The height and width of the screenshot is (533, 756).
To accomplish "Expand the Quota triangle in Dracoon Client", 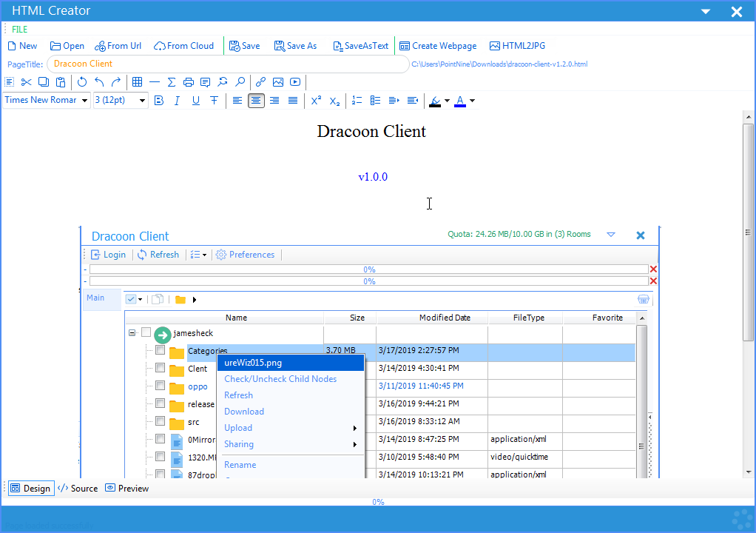I will (611, 235).
